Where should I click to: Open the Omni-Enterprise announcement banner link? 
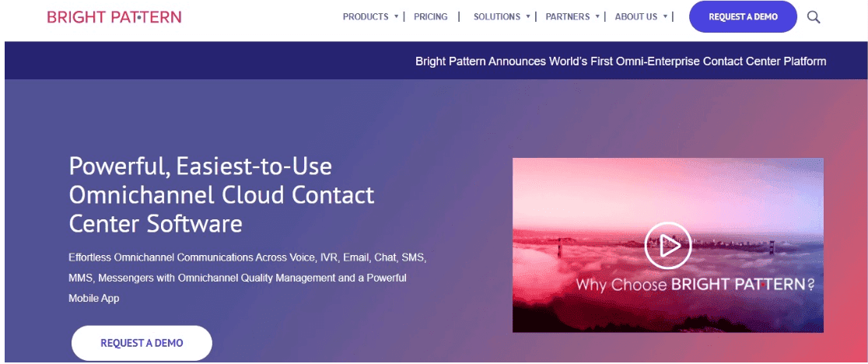621,61
